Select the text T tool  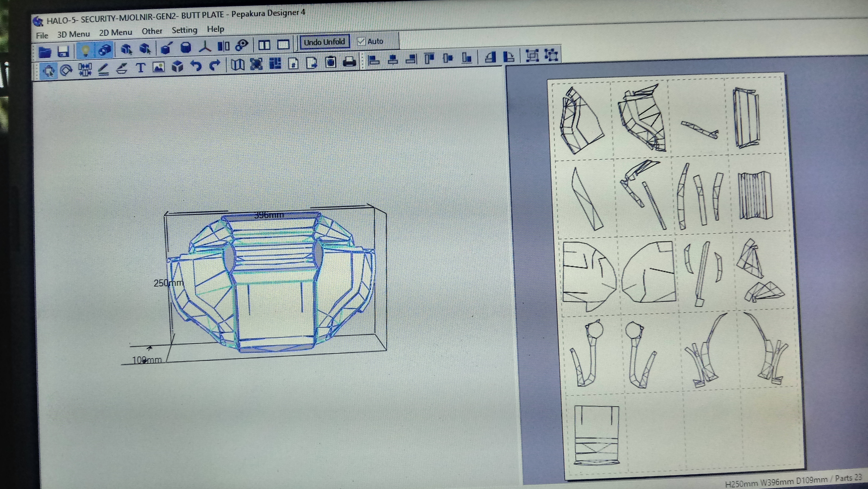[140, 68]
